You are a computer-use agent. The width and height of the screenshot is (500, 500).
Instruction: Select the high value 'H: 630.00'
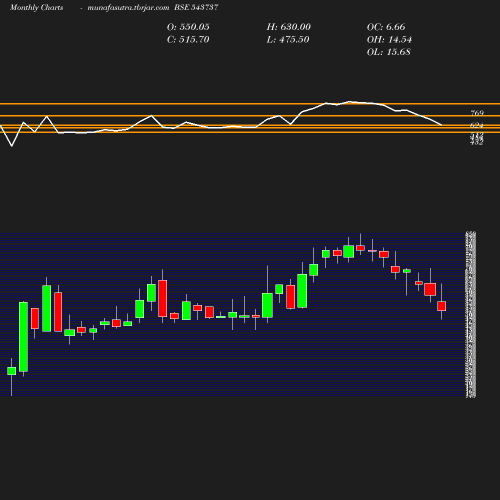point(288,27)
